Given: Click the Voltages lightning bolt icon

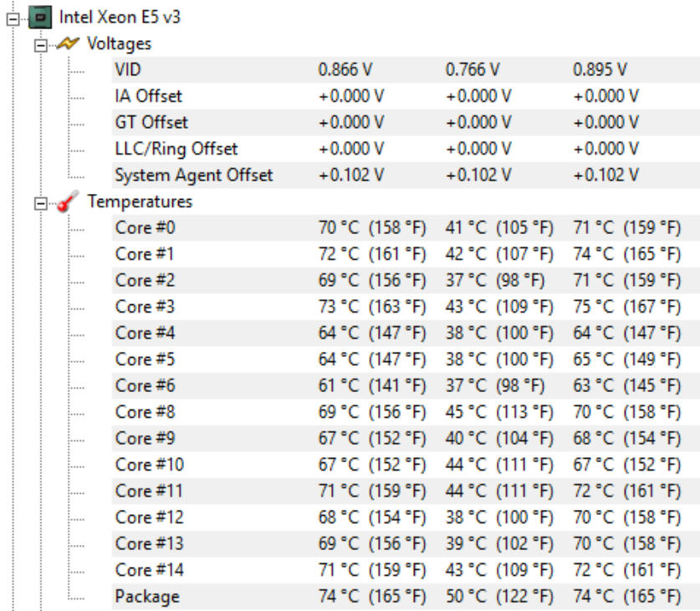Looking at the screenshot, I should pyautogui.click(x=68, y=43).
